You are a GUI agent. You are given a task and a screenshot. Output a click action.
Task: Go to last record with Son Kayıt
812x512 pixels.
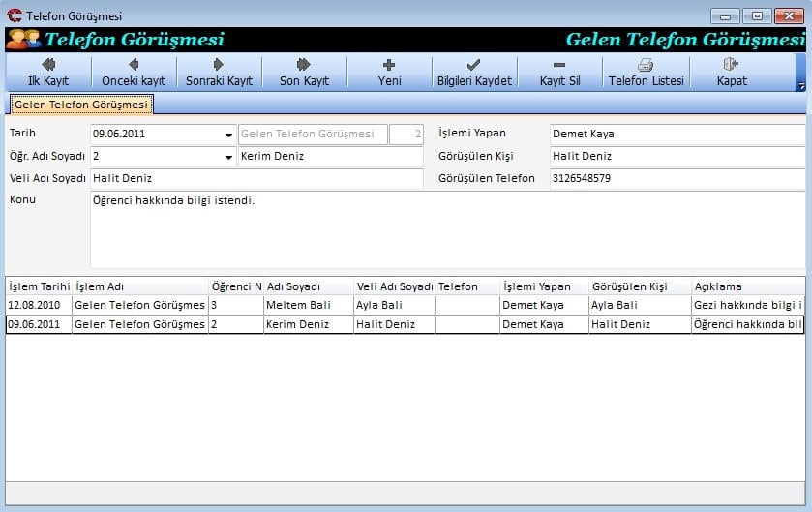[x=304, y=73]
